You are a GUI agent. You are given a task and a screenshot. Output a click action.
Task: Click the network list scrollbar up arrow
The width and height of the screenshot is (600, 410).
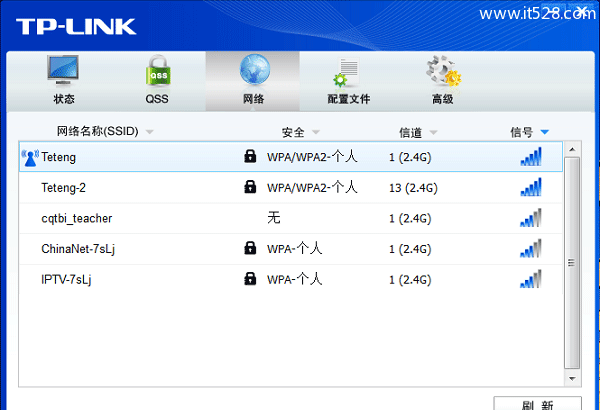572,149
